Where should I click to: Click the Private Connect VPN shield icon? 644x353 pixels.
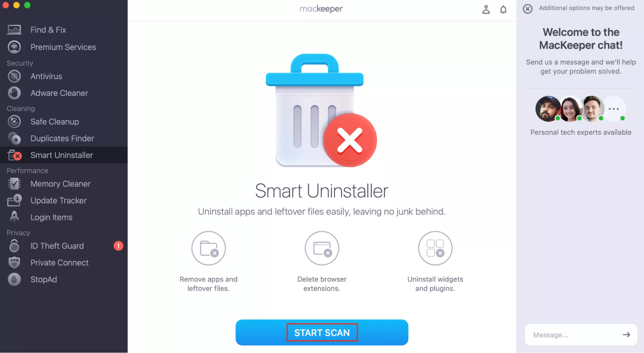point(14,263)
